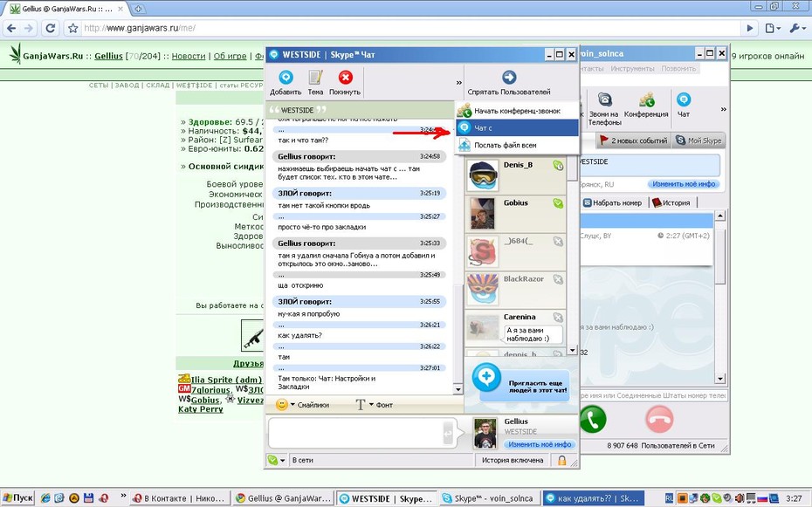Switch to как удалять?? taskbar item

[594, 498]
